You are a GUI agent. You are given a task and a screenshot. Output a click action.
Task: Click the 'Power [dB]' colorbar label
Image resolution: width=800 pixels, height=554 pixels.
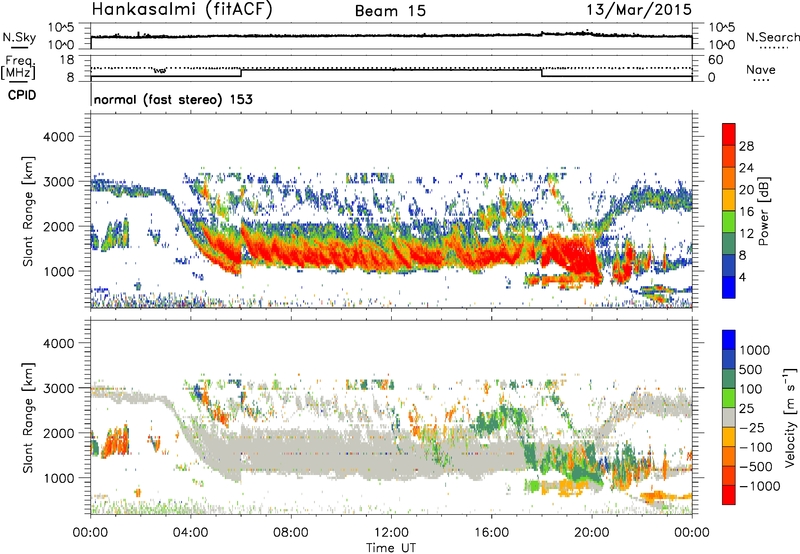[x=763, y=211]
